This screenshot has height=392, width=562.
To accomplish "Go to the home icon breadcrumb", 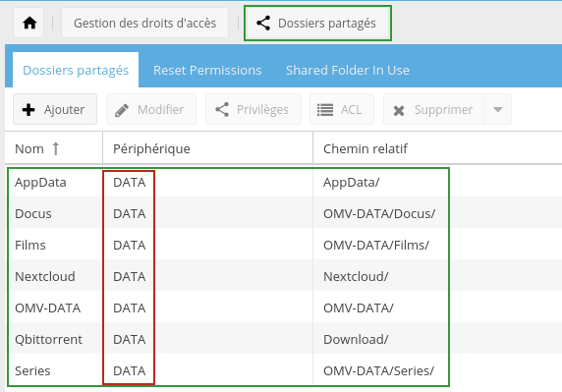I will tap(29, 23).
